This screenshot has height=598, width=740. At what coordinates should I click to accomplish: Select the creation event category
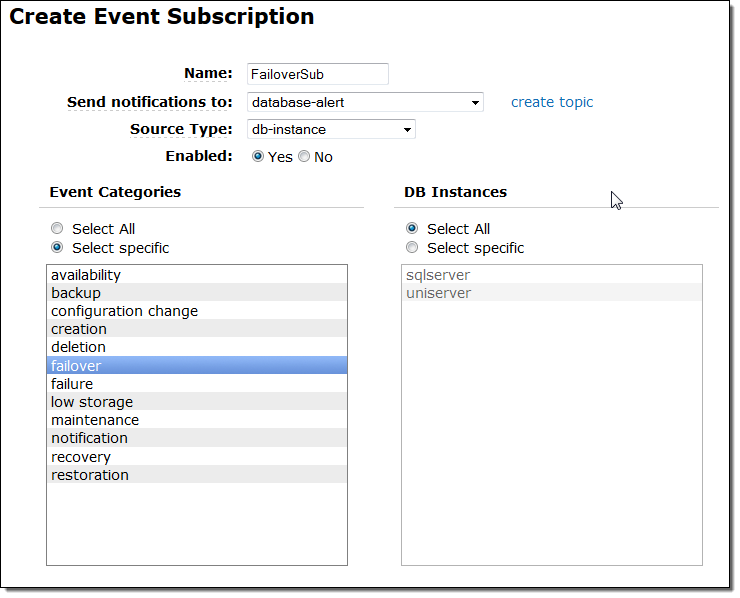tap(79, 329)
